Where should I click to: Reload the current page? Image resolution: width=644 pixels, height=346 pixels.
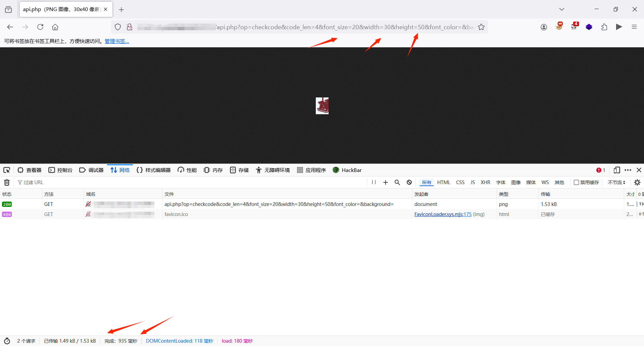coord(40,27)
